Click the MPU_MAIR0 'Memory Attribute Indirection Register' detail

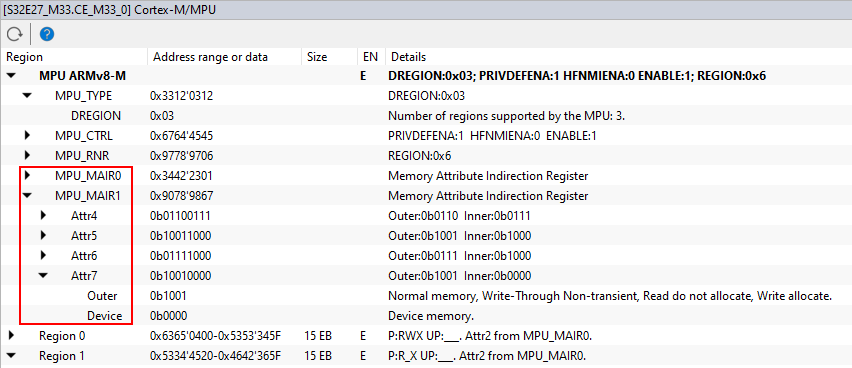click(488, 176)
